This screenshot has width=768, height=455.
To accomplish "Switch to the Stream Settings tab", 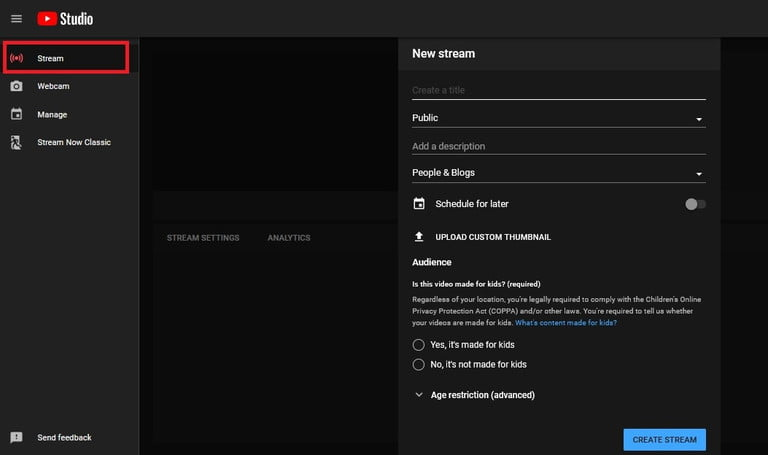I will (203, 238).
